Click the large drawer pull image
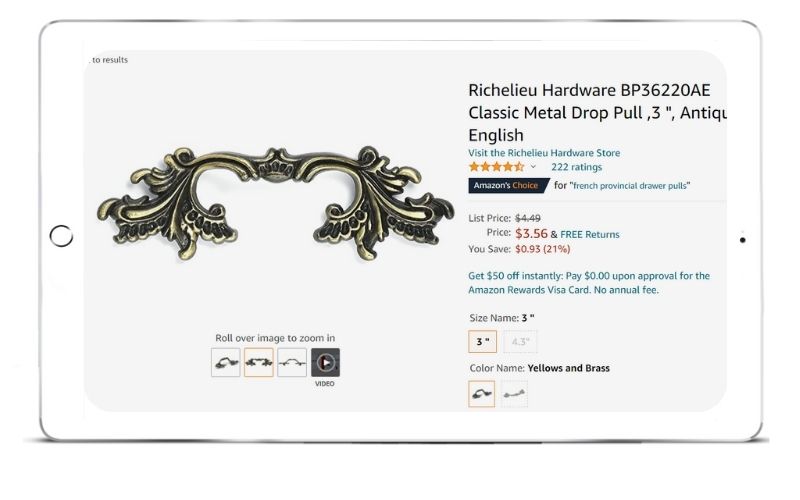The width and height of the screenshot is (800, 500). 275,203
